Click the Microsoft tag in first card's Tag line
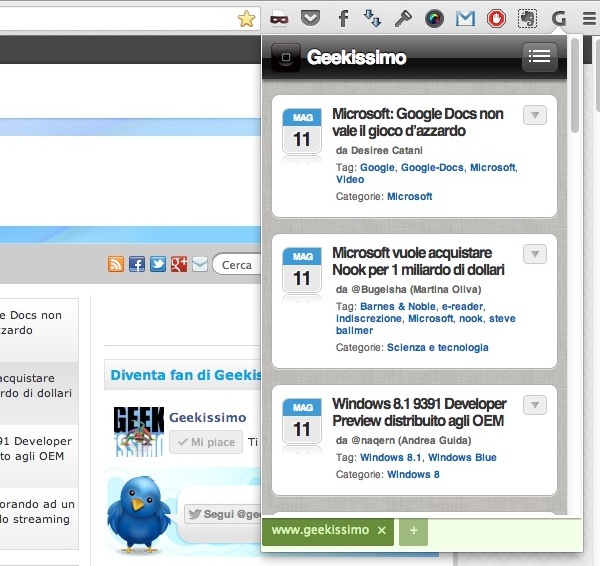 pos(492,167)
